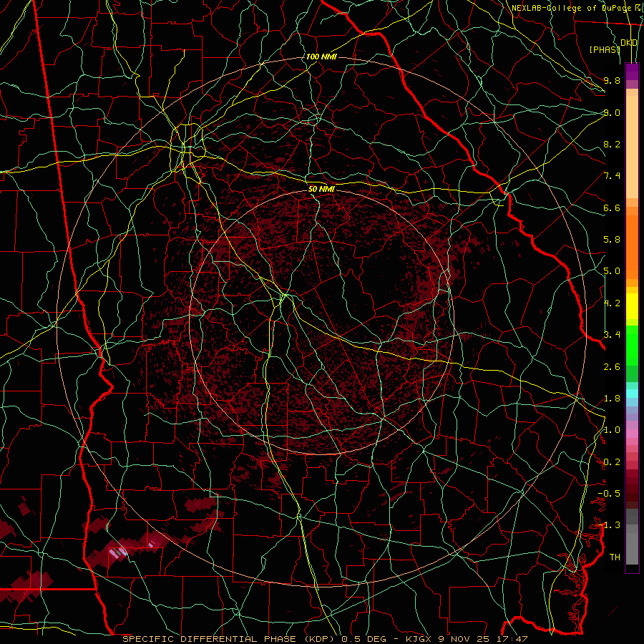This screenshot has height=644, width=644.
Task: Click the pink segment of the color bar
Action: pyautogui.click(x=632, y=434)
